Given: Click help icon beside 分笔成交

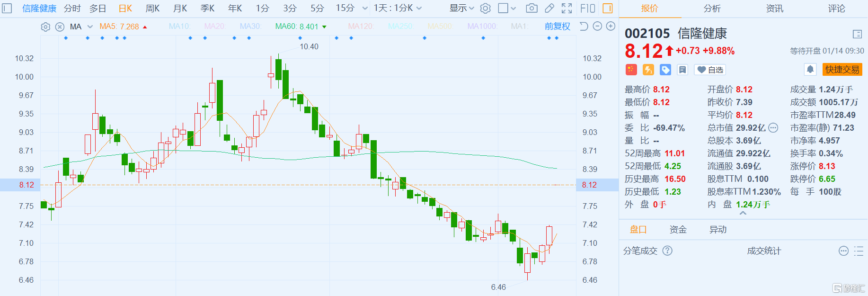Looking at the screenshot, I should coord(667,251).
